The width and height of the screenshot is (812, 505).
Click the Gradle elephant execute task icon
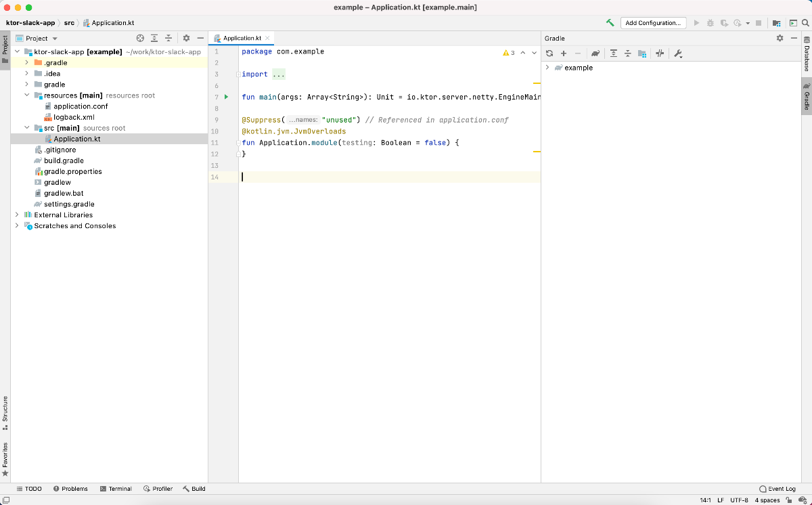595,53
